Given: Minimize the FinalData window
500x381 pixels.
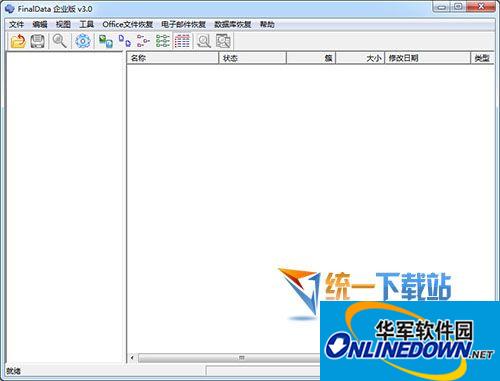Looking at the screenshot, I should (x=441, y=7).
